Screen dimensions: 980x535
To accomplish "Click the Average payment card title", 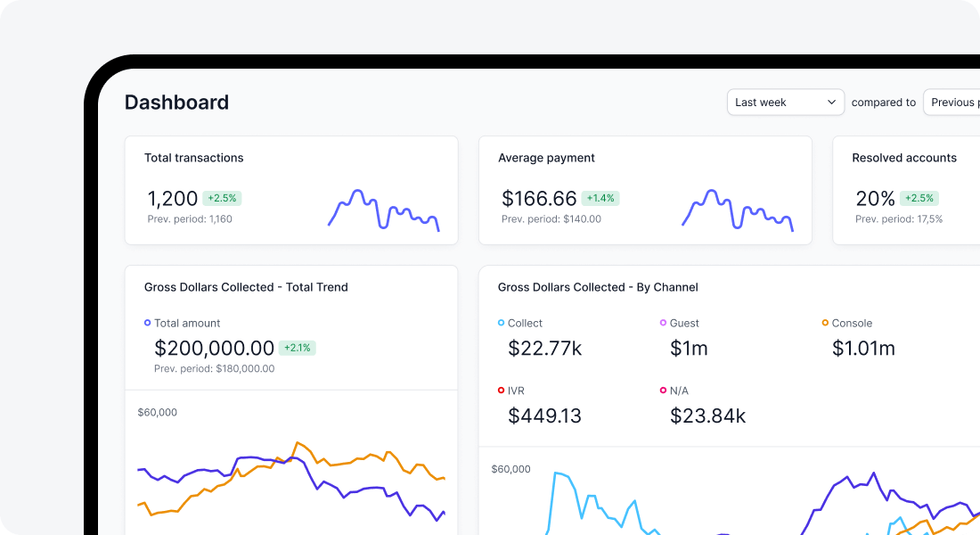I will click(546, 158).
